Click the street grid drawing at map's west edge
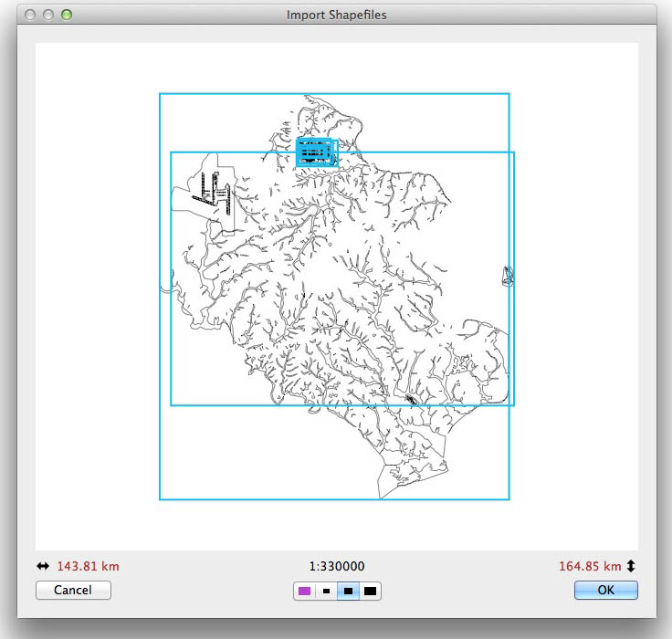The width and height of the screenshot is (672, 639). tap(213, 194)
